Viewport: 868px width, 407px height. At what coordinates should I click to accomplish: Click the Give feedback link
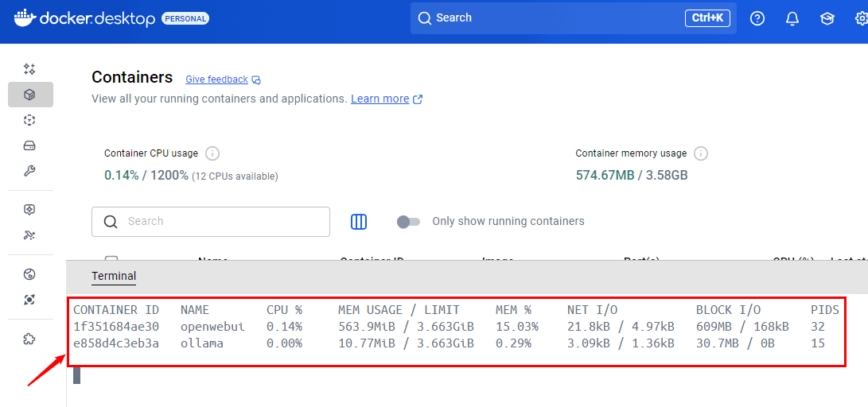216,79
